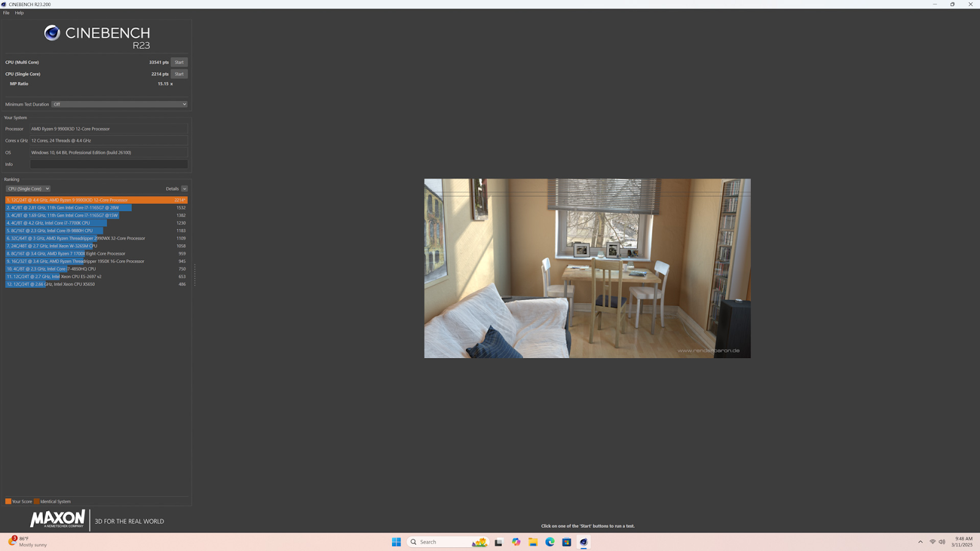The image size is (980, 551).
Task: Open the weather widget showing 86°F
Action: [28, 542]
